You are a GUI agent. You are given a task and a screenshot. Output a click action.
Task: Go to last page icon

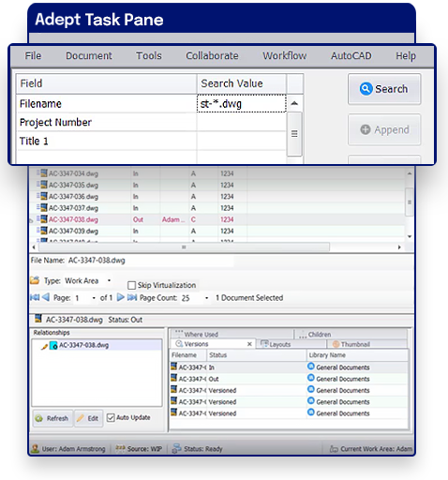click(132, 297)
